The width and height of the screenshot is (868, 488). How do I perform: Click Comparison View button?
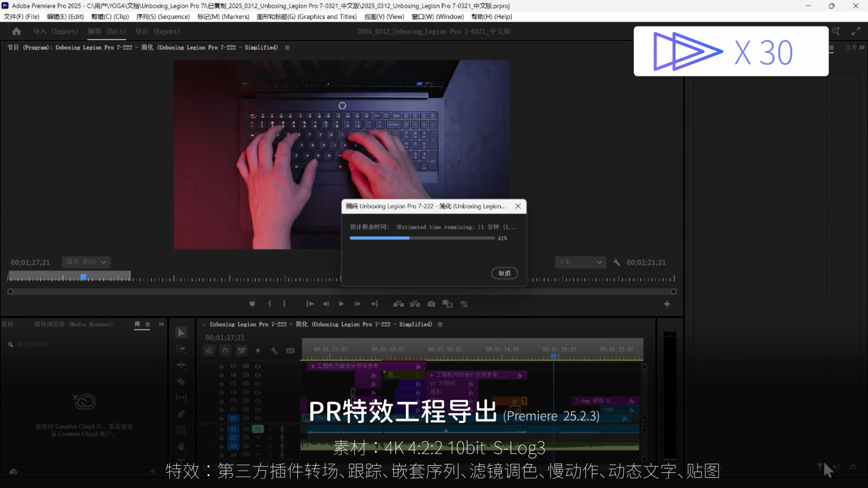point(448,304)
